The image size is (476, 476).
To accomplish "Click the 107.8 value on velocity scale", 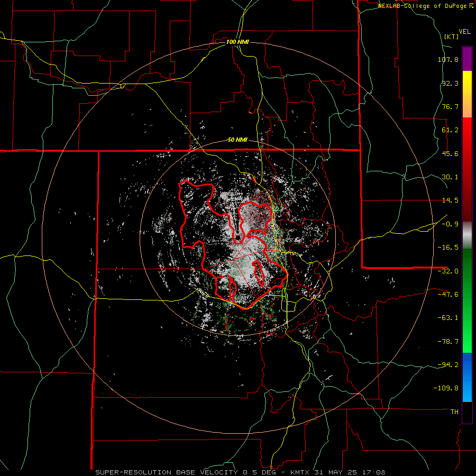I will [x=448, y=59].
